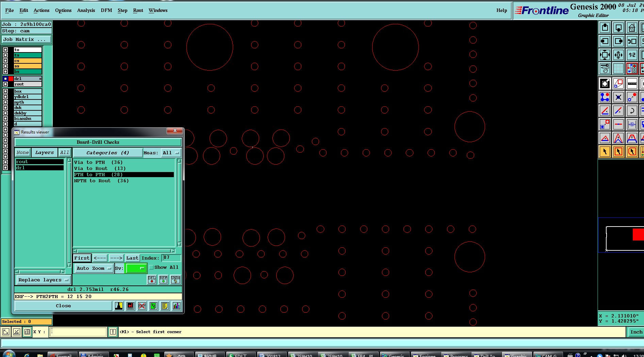Toggle the 'cs' layer checkbox
The height and width of the screenshot is (357, 644).
(x=5, y=61)
